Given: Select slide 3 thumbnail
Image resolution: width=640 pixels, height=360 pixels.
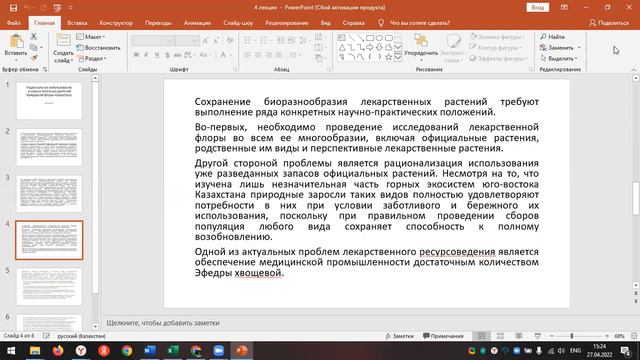Looking at the screenshot, I should pyautogui.click(x=49, y=194).
